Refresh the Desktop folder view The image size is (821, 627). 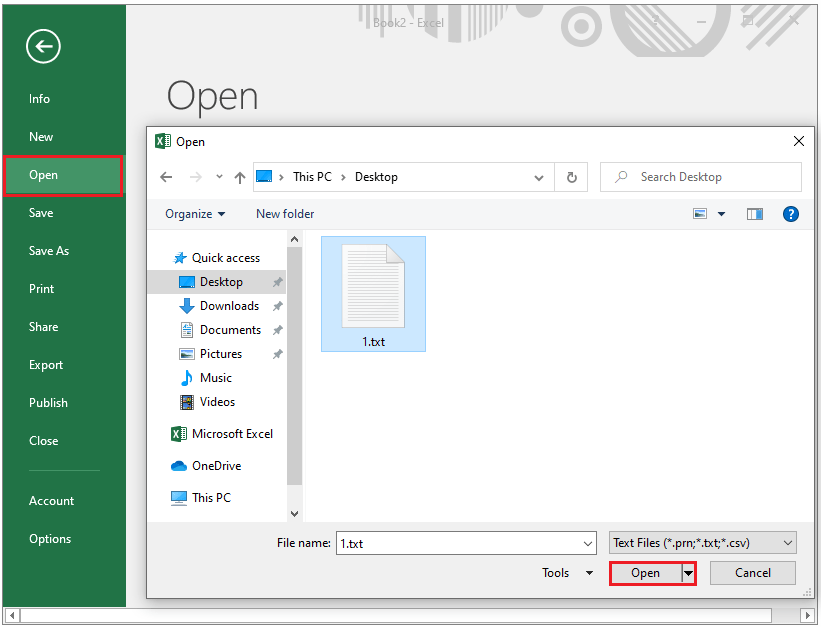(570, 177)
